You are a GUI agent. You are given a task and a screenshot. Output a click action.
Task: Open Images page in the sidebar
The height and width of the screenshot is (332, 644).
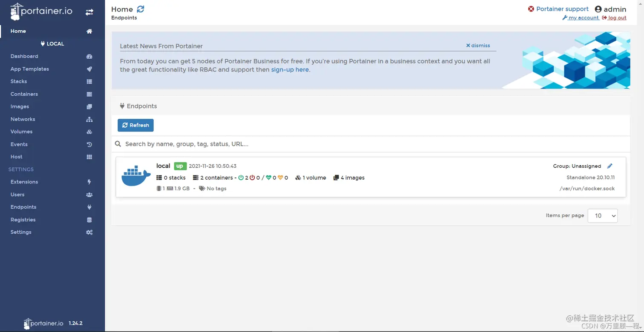[x=20, y=106]
